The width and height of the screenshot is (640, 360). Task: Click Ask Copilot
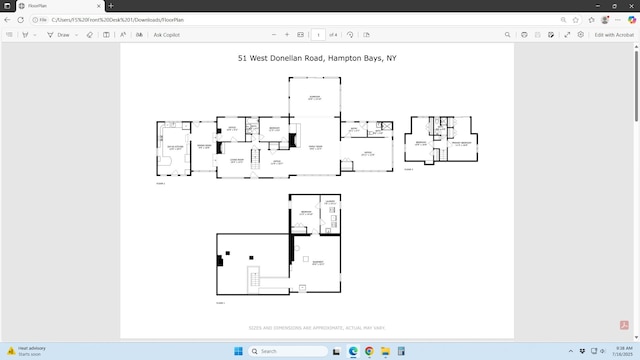click(x=167, y=35)
